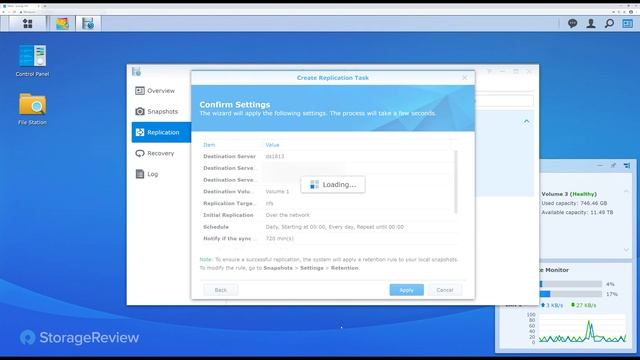This screenshot has height=360, width=640.
Task: Move the storage widget to the next volume
Action: tap(626, 250)
